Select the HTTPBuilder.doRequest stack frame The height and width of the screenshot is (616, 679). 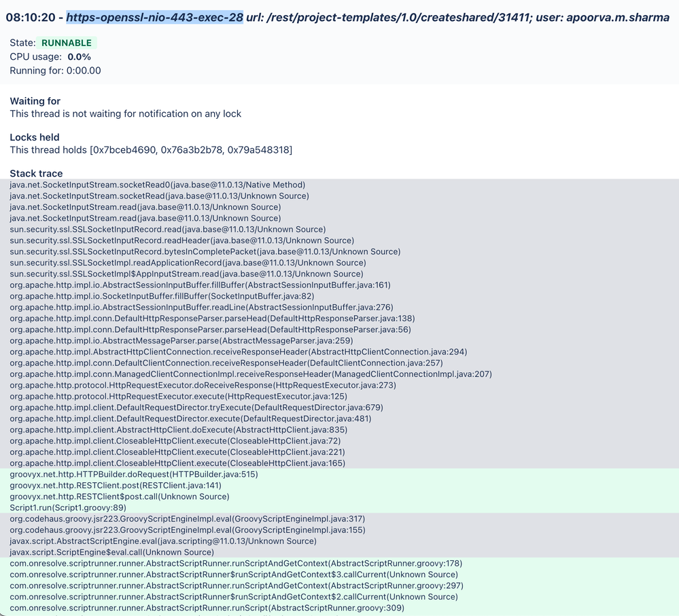[x=134, y=474]
